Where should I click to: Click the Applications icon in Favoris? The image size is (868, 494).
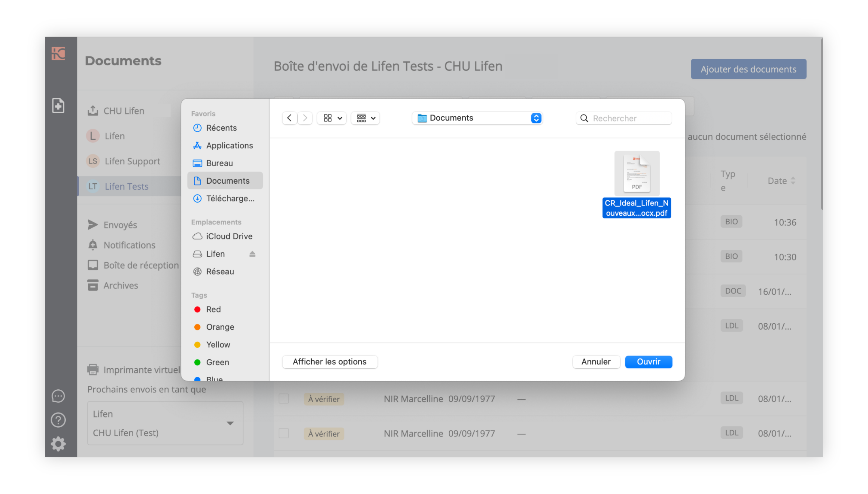197,145
